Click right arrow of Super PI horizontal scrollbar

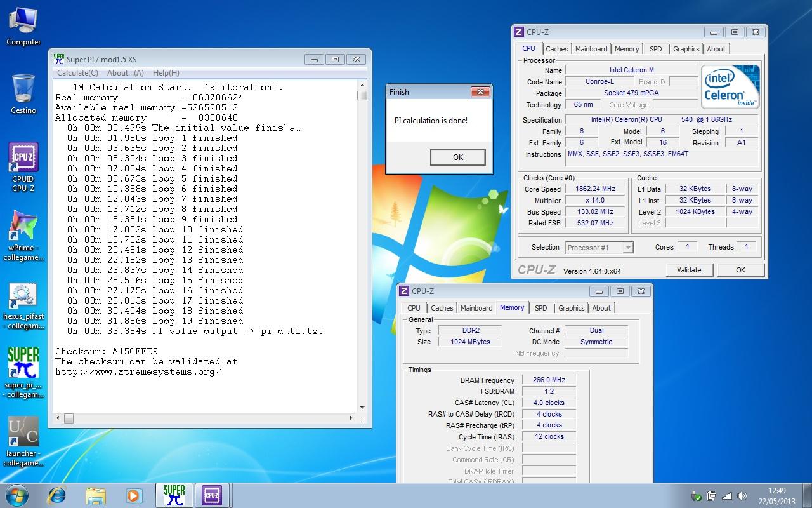352,418
